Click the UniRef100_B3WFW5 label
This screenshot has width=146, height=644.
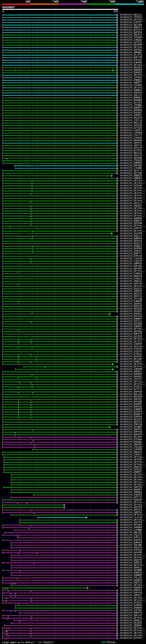(131, 301)
